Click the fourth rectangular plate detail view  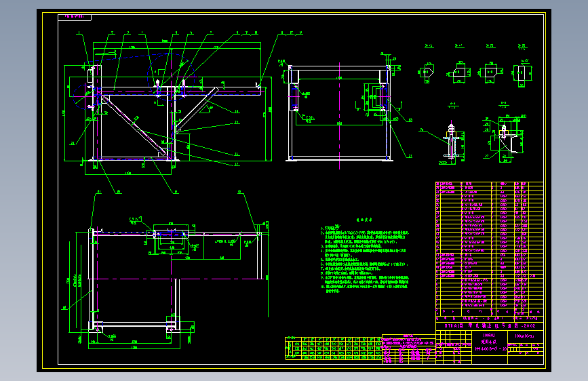point(522,73)
